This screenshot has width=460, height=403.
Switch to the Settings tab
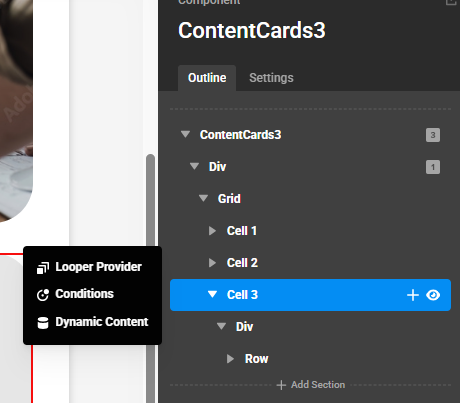point(271,78)
